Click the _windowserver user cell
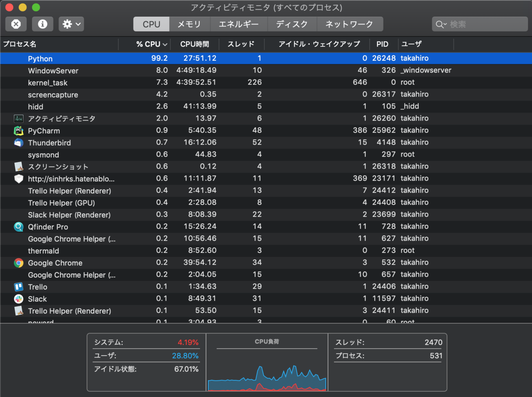Viewport: 532px width, 397px height. click(x=426, y=70)
